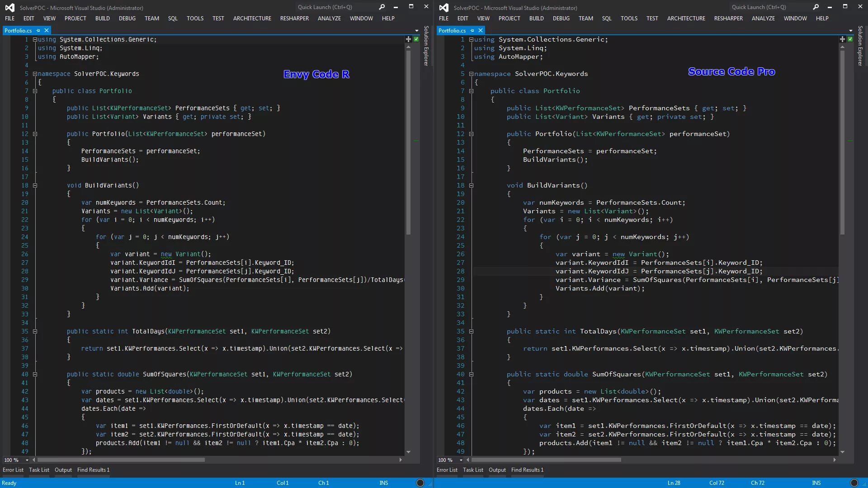Open Find Results 1 tab in right window

point(527,470)
